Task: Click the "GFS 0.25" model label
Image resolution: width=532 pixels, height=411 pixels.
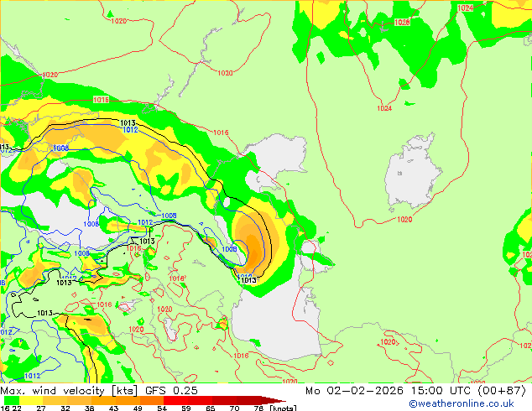Action: (171, 391)
